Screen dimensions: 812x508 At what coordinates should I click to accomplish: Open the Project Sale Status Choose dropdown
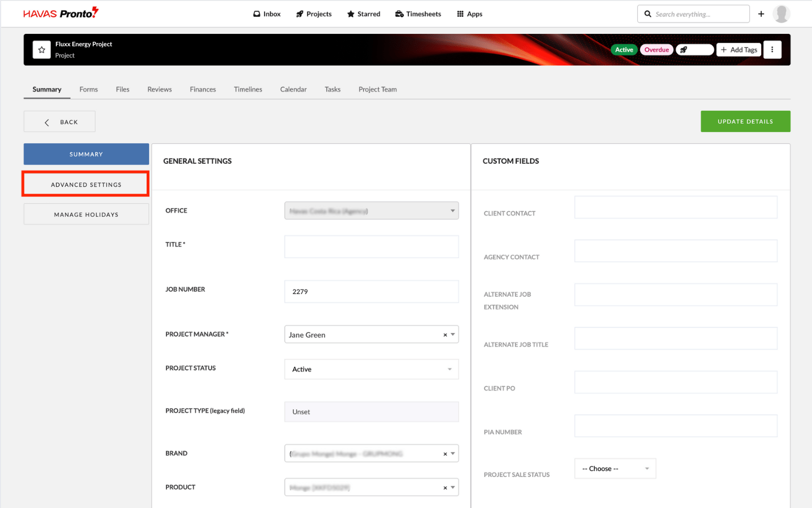pyautogui.click(x=615, y=468)
